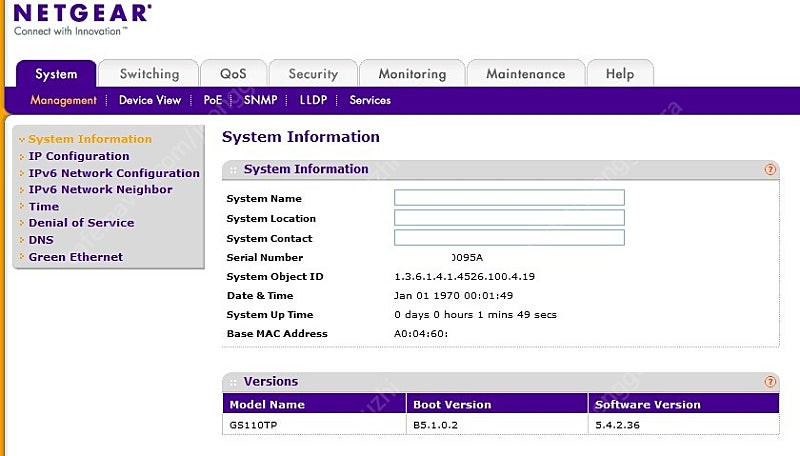Open the Services submenu
800x456 pixels.
[370, 100]
